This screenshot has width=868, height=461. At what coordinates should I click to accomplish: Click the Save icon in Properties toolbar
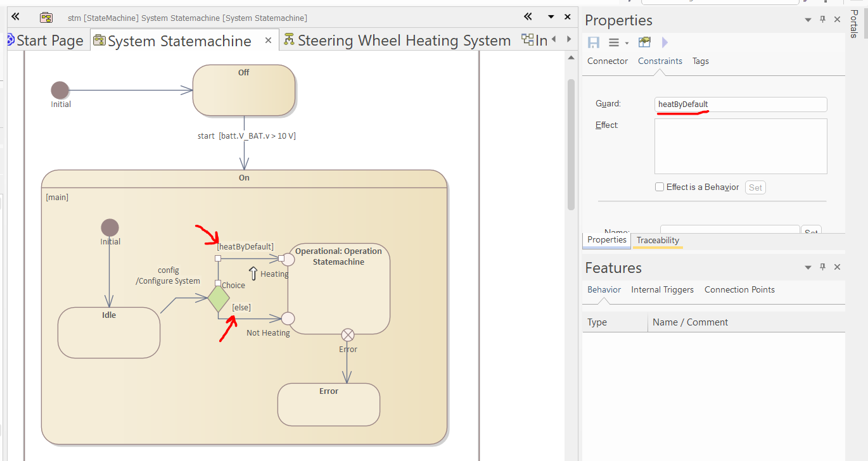click(x=594, y=42)
